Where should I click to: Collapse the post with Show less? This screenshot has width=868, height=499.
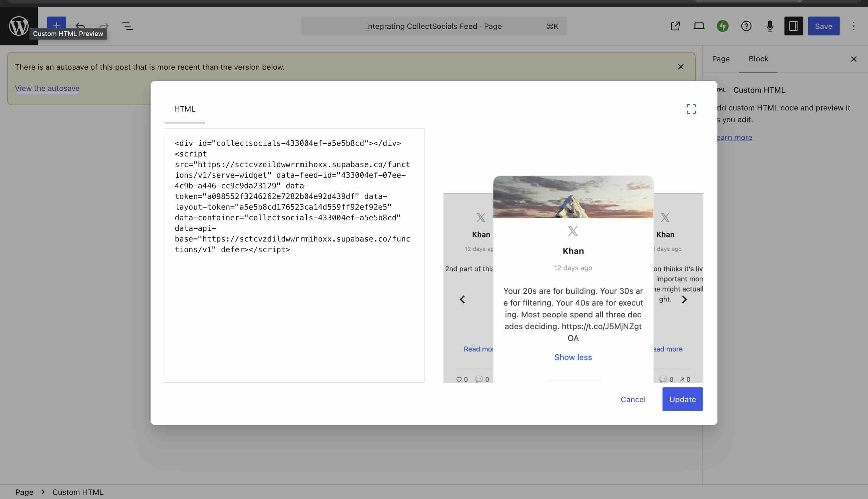pos(573,357)
